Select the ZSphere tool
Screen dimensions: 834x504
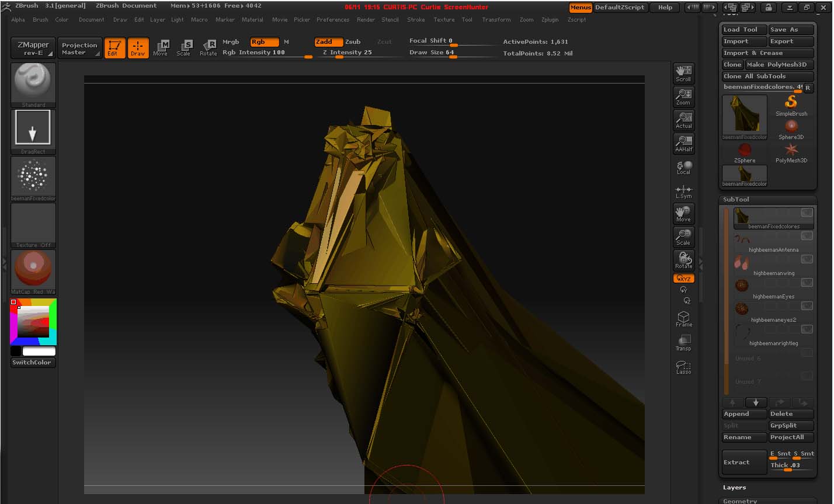(745, 153)
